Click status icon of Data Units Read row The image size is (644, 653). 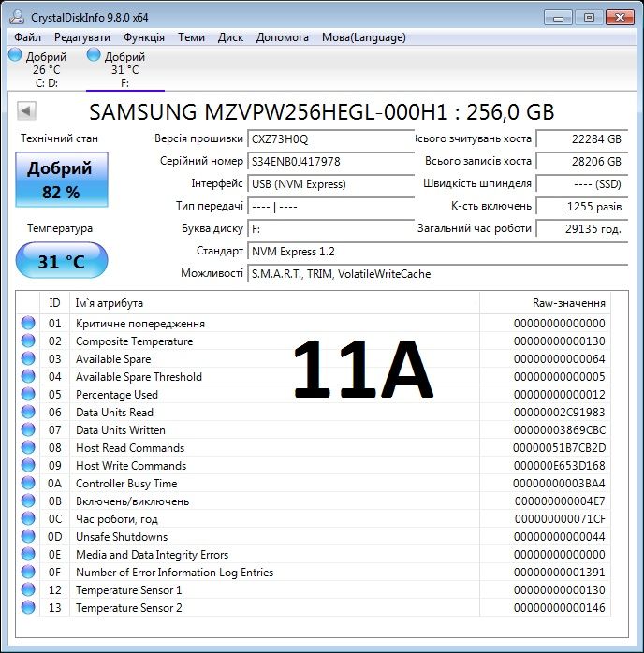[28, 412]
